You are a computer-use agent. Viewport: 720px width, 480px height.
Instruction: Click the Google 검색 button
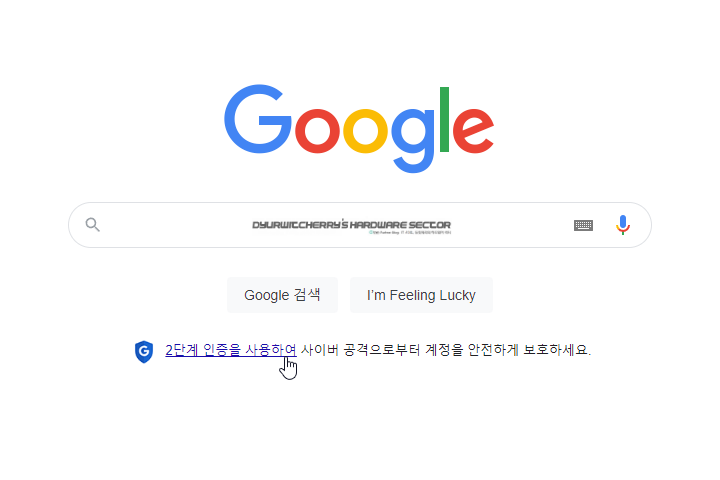click(x=282, y=295)
